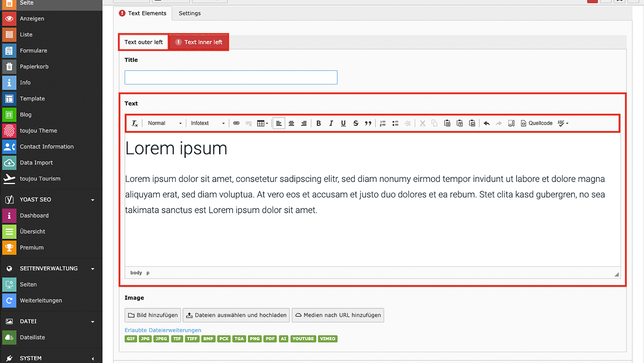644x363 pixels.
Task: Click the undo arrow icon
Action: [x=486, y=123]
